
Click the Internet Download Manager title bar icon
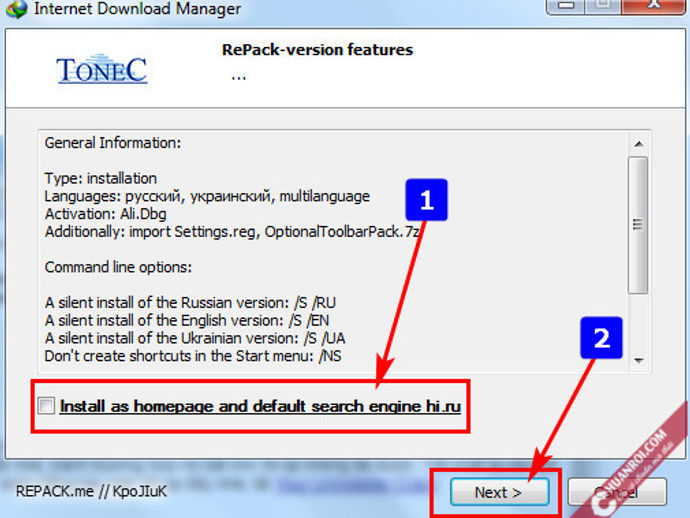tap(17, 8)
